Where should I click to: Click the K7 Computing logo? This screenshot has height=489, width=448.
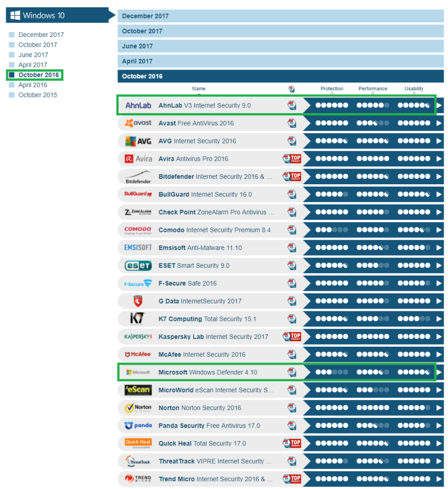pyautogui.click(x=137, y=319)
